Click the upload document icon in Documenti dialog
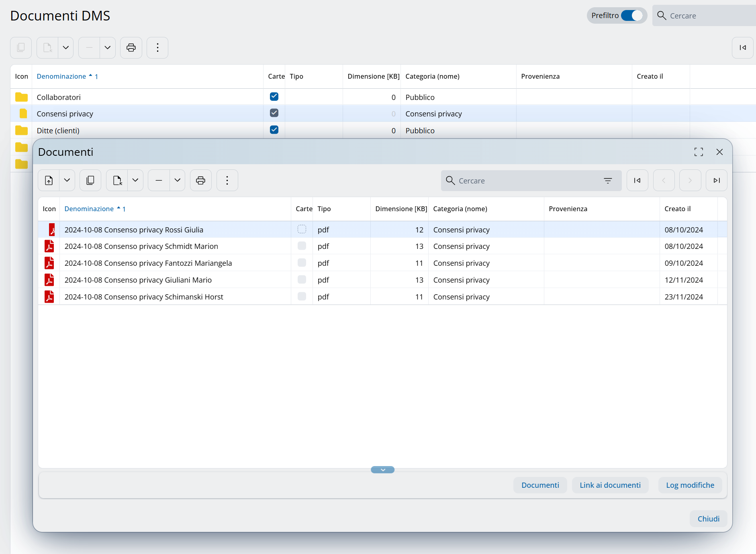This screenshot has height=554, width=756. (x=49, y=181)
